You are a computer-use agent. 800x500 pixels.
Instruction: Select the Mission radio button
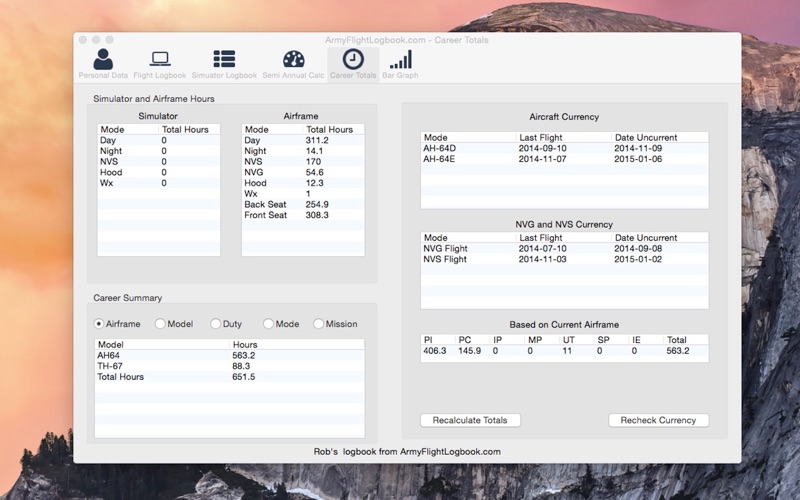point(318,323)
